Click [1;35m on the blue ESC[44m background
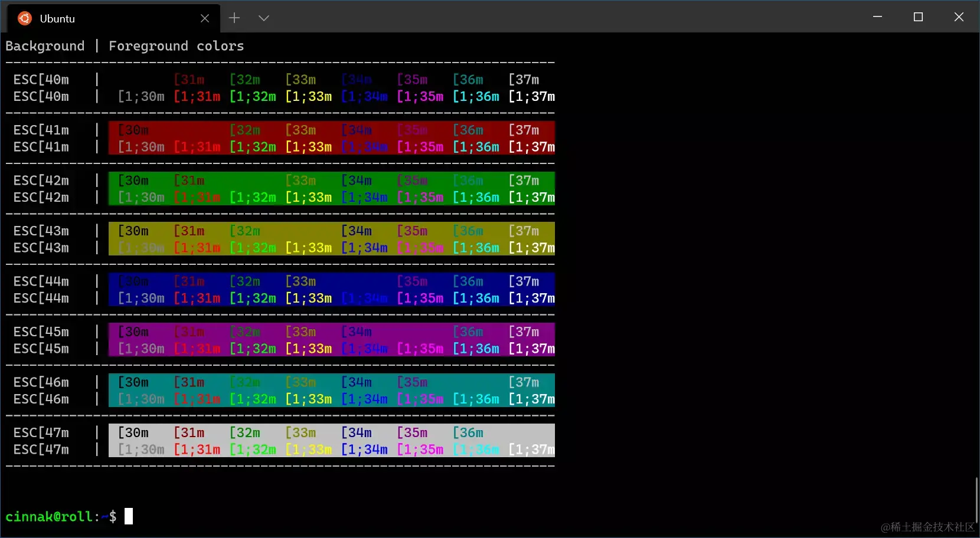This screenshot has width=980, height=538. tap(420, 298)
